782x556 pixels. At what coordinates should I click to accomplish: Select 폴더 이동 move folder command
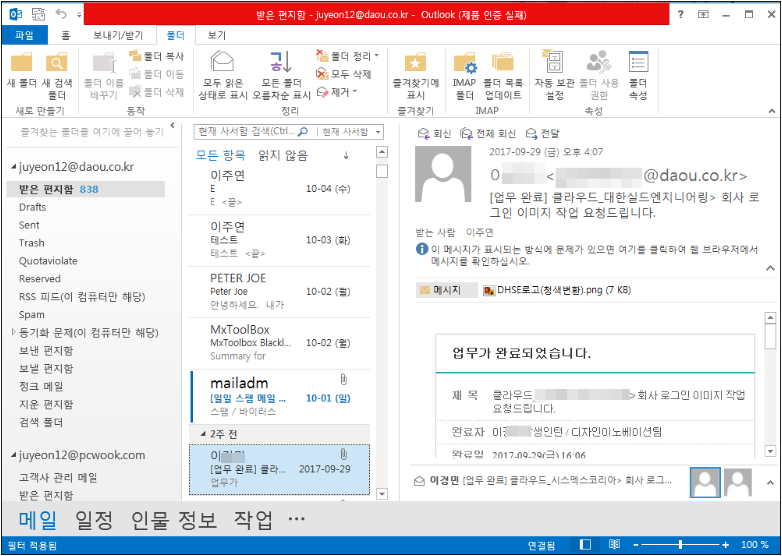(x=157, y=74)
